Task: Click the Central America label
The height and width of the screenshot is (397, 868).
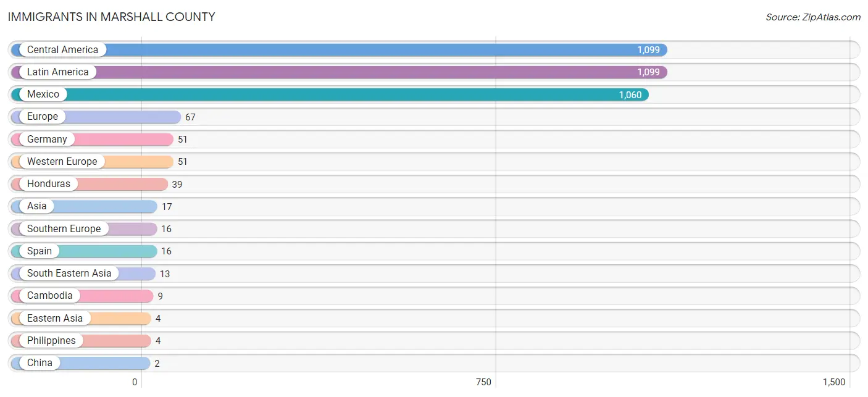Action: [x=62, y=49]
